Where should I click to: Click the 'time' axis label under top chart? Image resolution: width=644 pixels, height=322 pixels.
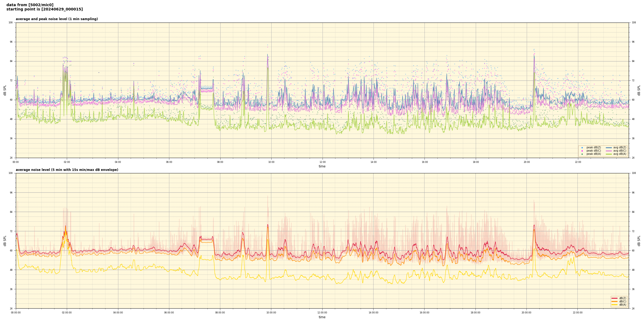(322, 166)
